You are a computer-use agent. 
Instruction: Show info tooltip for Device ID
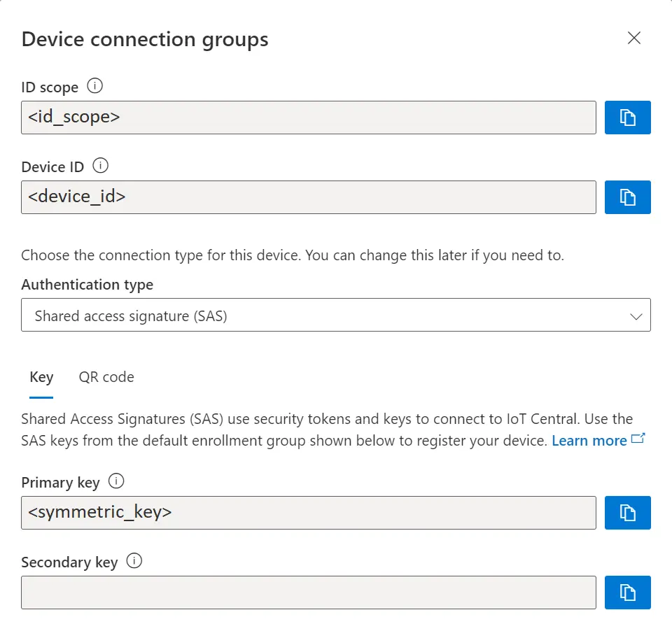[x=100, y=165]
